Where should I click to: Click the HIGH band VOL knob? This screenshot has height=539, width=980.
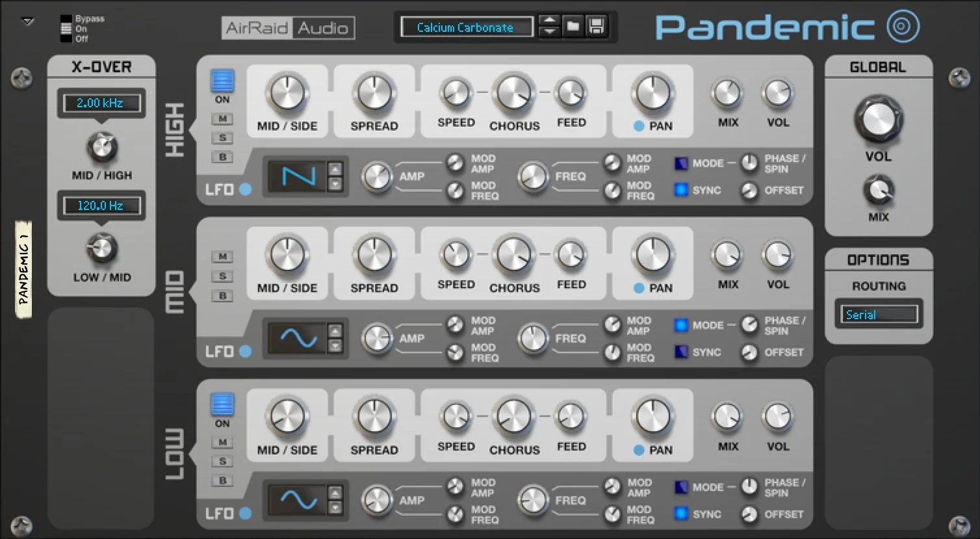tap(777, 94)
